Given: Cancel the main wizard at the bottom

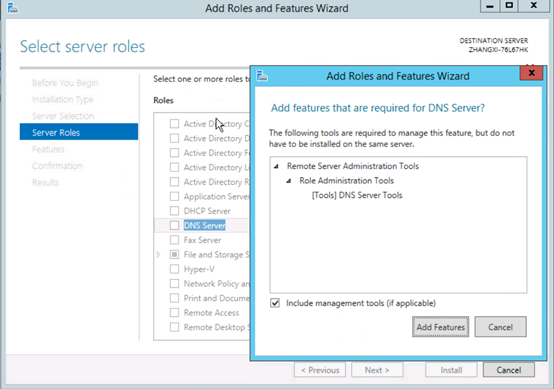Looking at the screenshot, I should [509, 370].
